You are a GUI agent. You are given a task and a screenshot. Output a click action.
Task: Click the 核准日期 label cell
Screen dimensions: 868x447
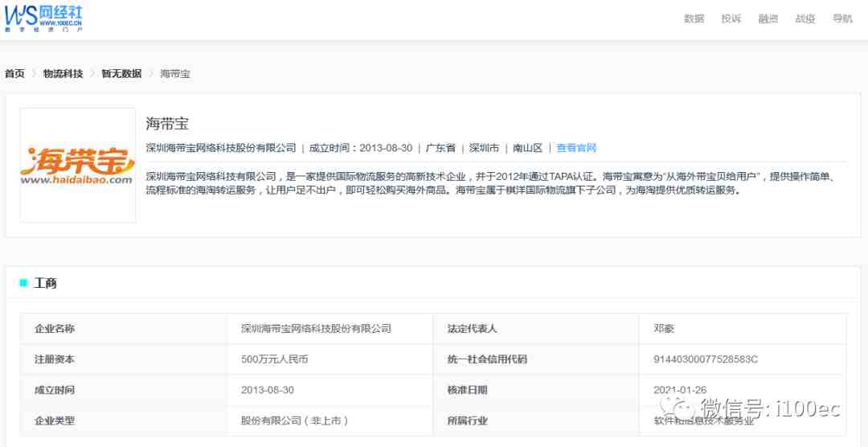(536, 390)
